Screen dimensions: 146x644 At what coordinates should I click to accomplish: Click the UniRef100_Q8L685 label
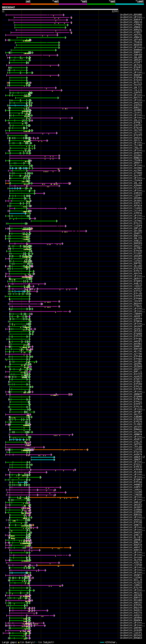(x=131, y=58)
